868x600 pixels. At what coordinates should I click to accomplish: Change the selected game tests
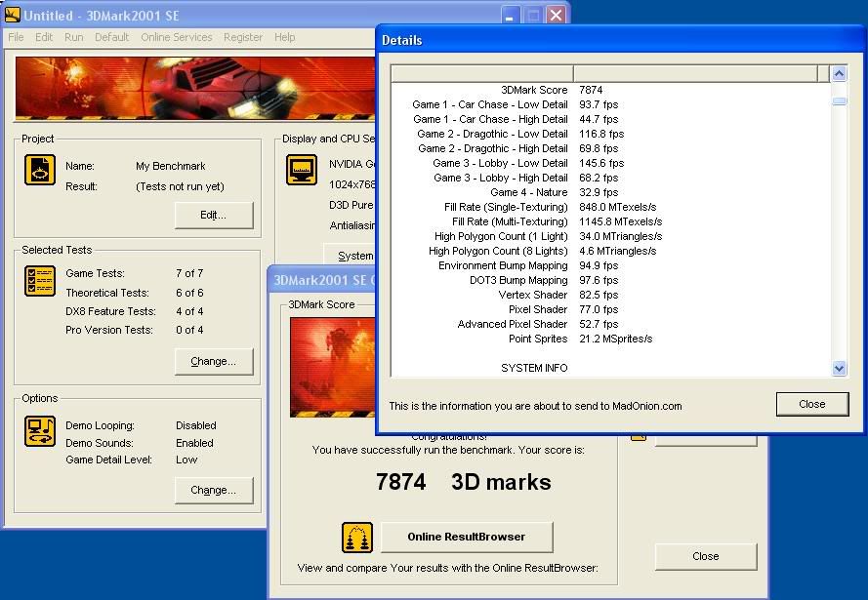point(214,361)
